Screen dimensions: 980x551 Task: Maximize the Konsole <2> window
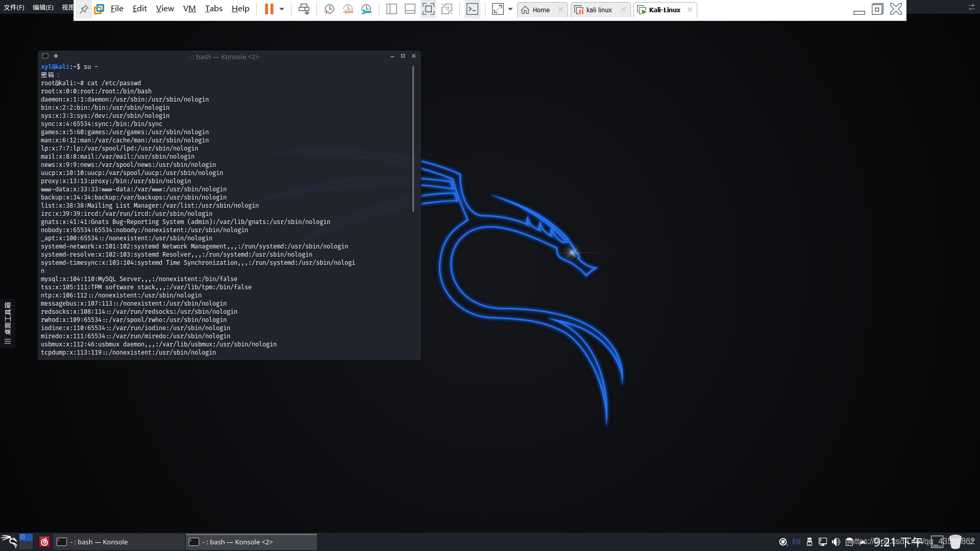403,56
